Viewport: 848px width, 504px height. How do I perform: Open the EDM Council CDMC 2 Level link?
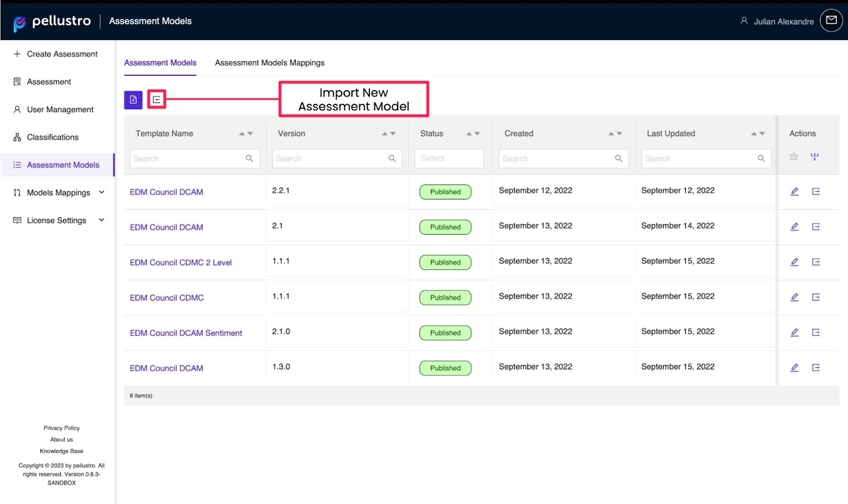point(181,262)
